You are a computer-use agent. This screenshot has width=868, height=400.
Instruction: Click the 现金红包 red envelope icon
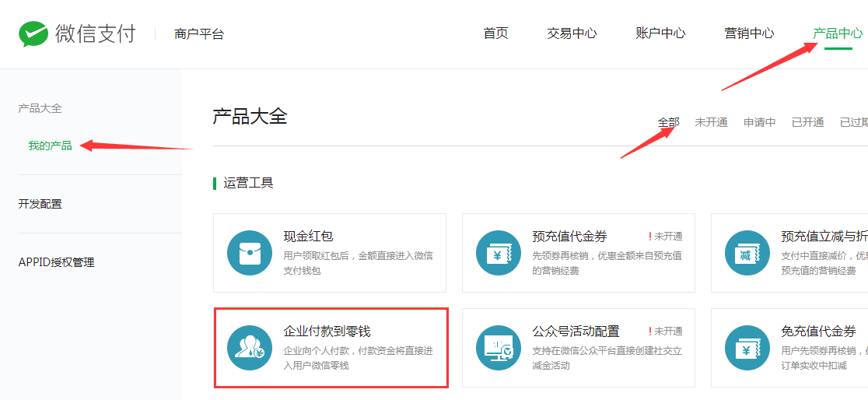(x=250, y=253)
